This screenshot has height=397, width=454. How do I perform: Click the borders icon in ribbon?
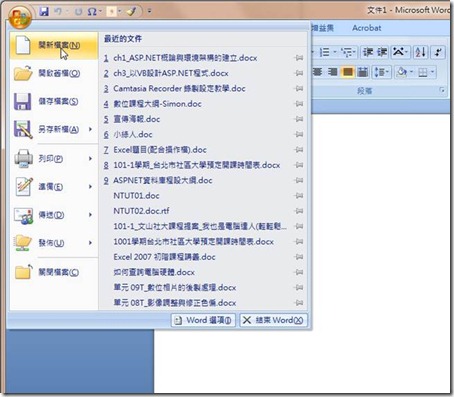(423, 72)
